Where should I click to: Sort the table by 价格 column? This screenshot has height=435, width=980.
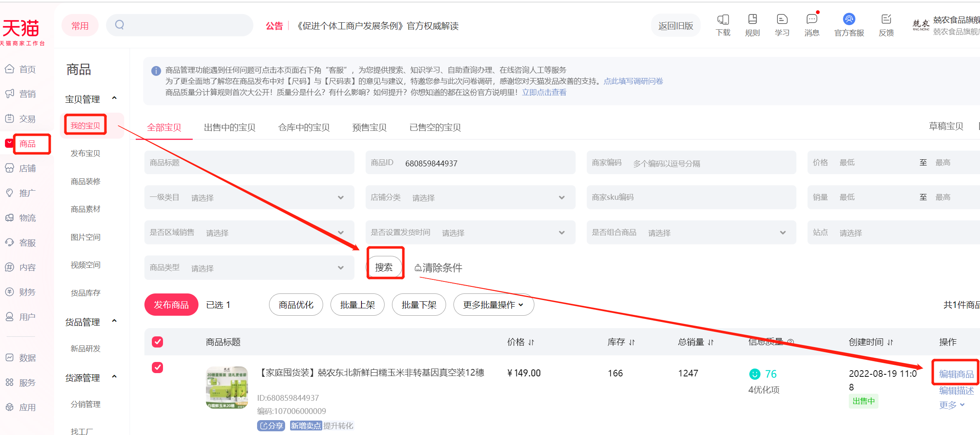[x=520, y=342]
